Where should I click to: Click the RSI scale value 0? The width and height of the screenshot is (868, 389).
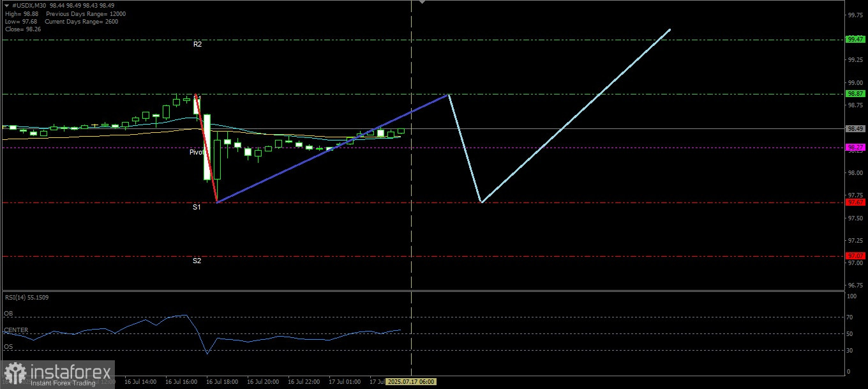pyautogui.click(x=848, y=372)
